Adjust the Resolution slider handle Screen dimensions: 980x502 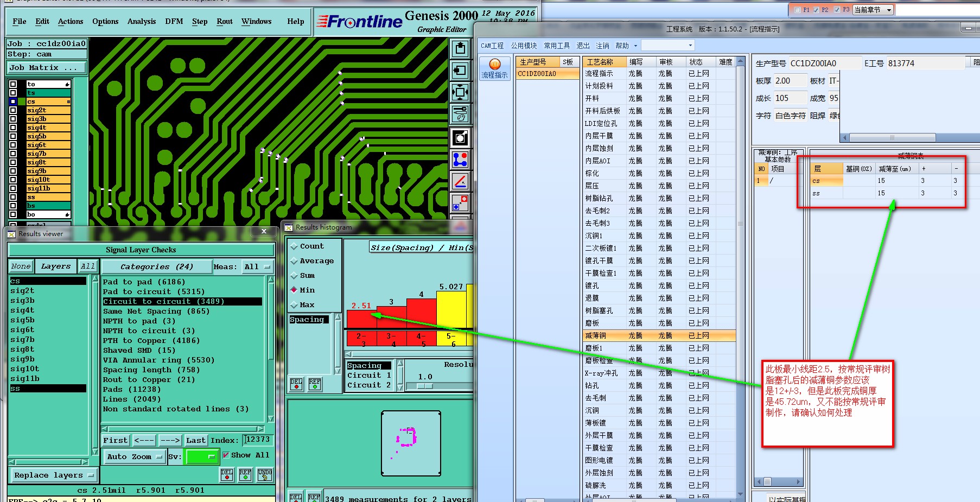[x=425, y=386]
